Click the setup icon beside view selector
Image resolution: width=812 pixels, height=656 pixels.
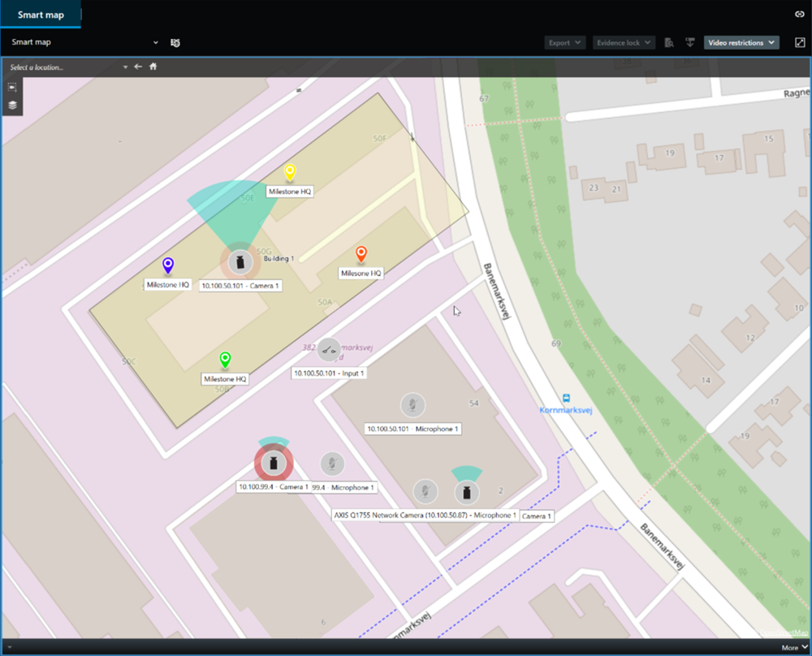pyautogui.click(x=175, y=42)
